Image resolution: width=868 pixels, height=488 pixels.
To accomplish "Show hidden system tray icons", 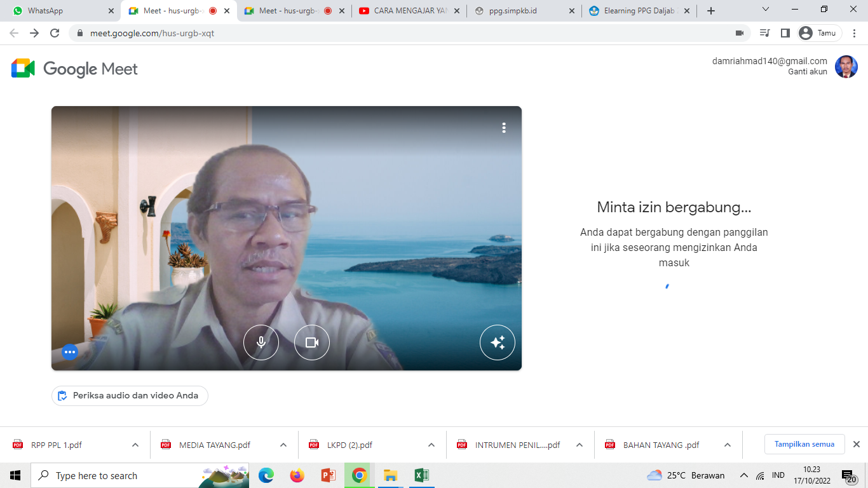I will click(743, 475).
